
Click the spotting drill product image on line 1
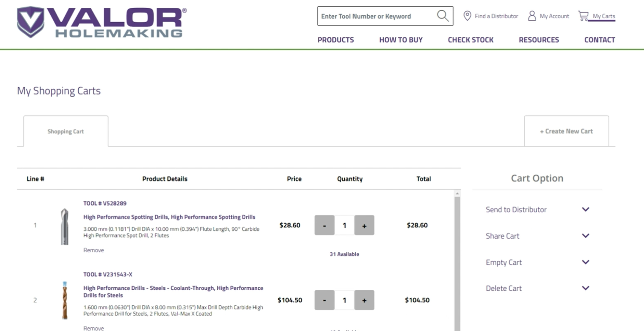click(65, 225)
